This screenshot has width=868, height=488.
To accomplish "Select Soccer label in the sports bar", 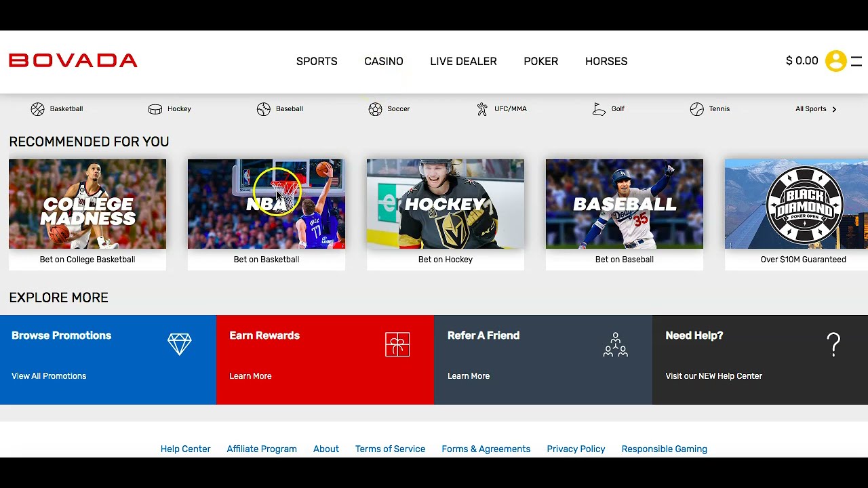I will 399,109.
